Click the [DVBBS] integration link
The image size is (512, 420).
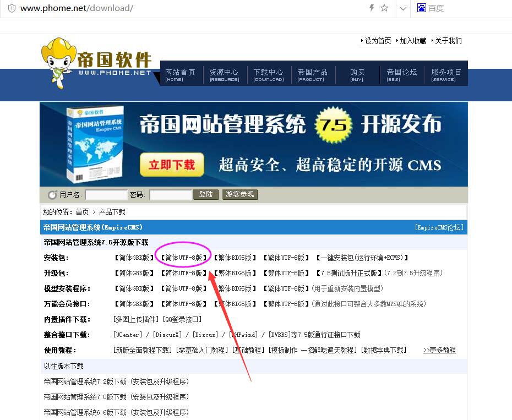click(x=280, y=335)
